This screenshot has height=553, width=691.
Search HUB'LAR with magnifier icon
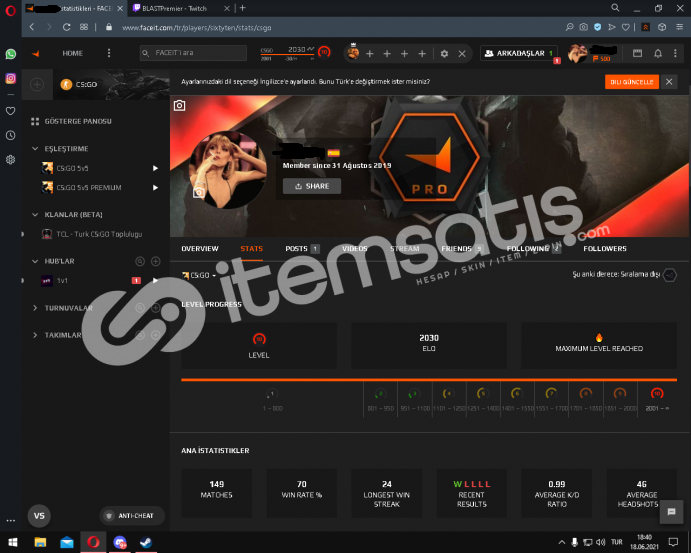(x=140, y=261)
